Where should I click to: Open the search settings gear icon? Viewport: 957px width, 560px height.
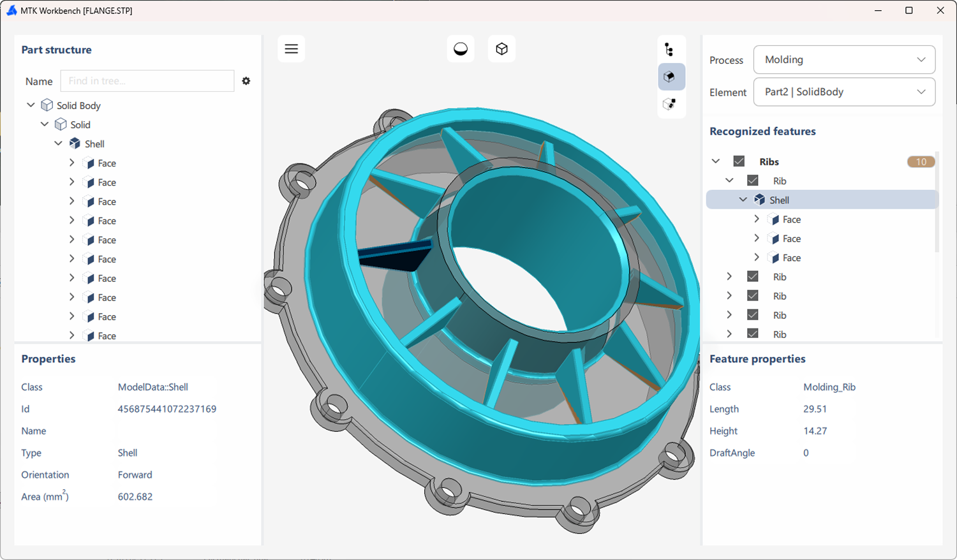click(246, 81)
